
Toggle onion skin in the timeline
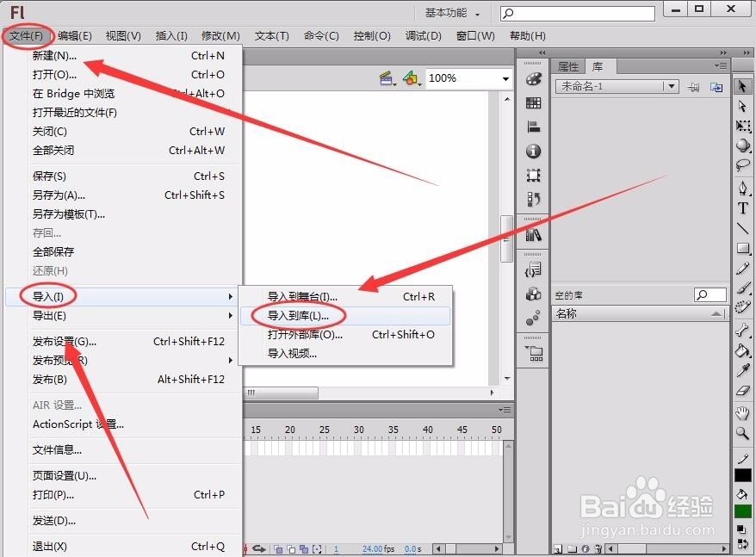(279, 549)
